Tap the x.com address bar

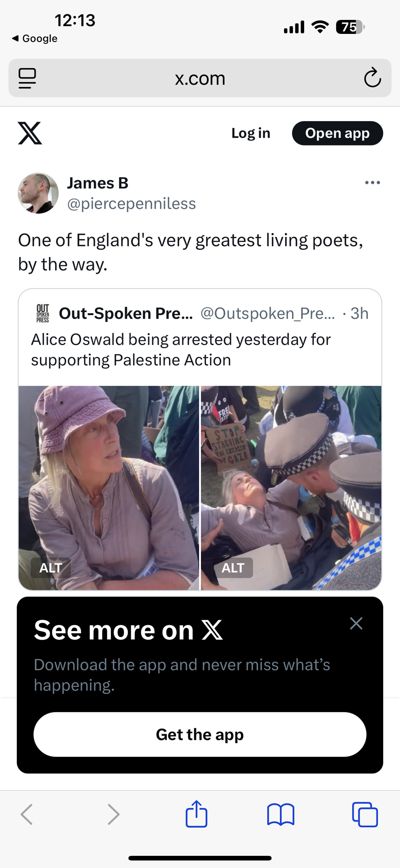[x=200, y=78]
